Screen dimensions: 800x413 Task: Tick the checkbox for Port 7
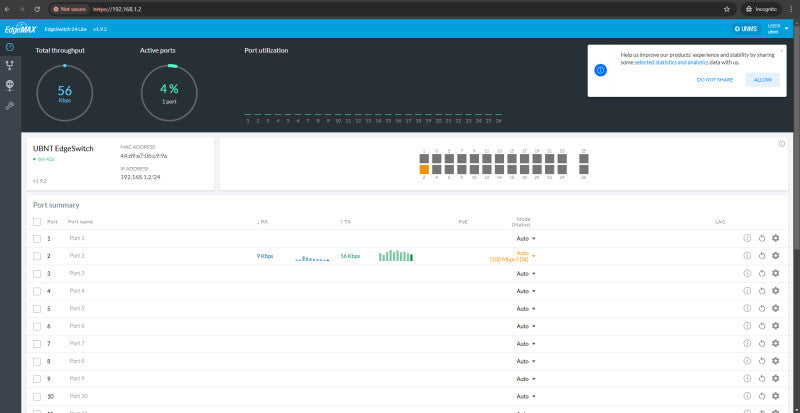click(37, 344)
